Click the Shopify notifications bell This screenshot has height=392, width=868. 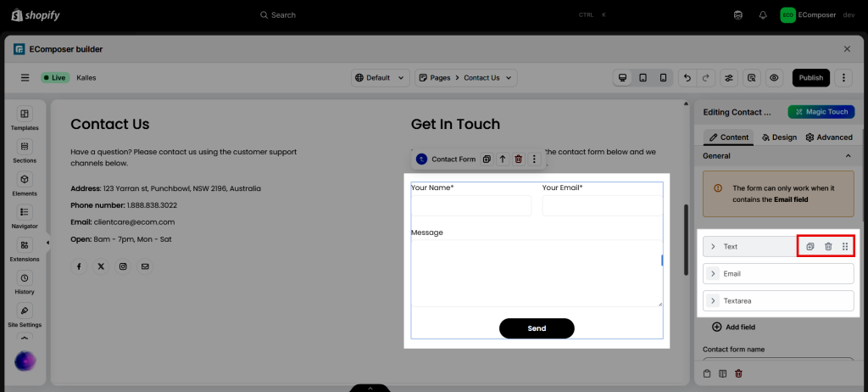pyautogui.click(x=763, y=14)
